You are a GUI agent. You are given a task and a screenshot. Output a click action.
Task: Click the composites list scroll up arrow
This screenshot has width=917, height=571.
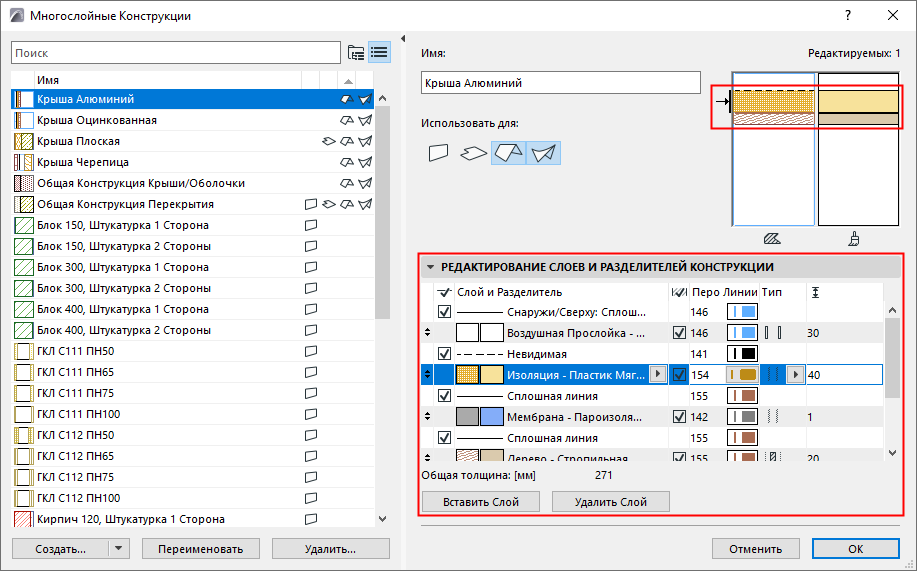click(382, 99)
